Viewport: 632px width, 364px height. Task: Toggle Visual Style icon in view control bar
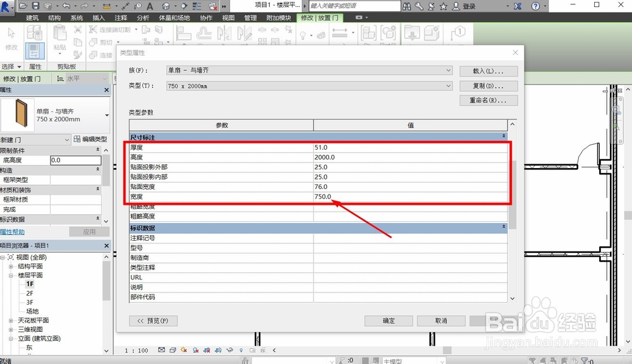[173, 350]
